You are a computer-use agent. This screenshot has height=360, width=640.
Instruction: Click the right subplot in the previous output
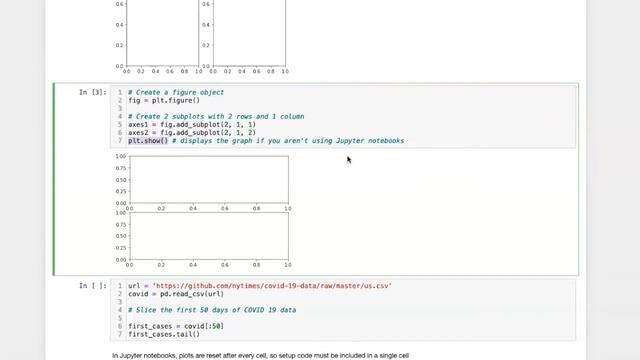pos(249,33)
